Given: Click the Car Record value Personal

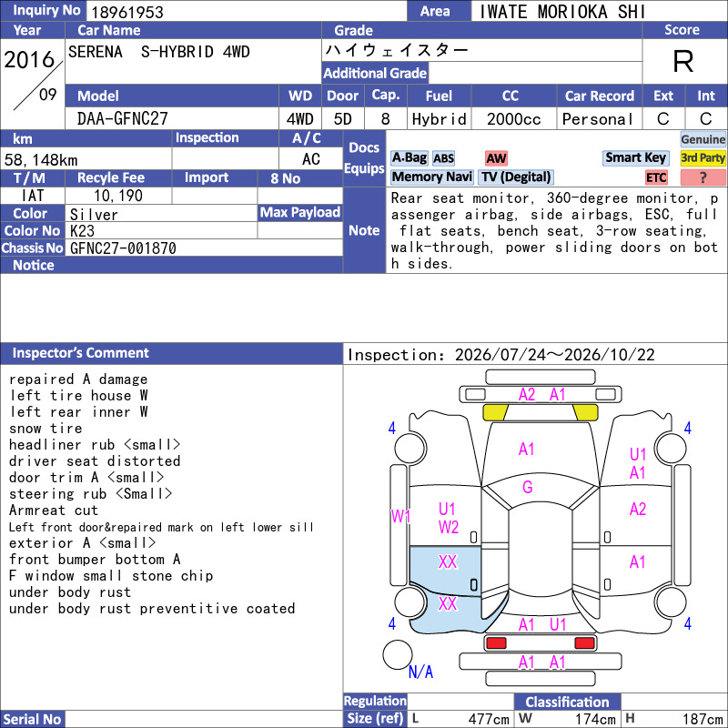Looking at the screenshot, I should (598, 119).
